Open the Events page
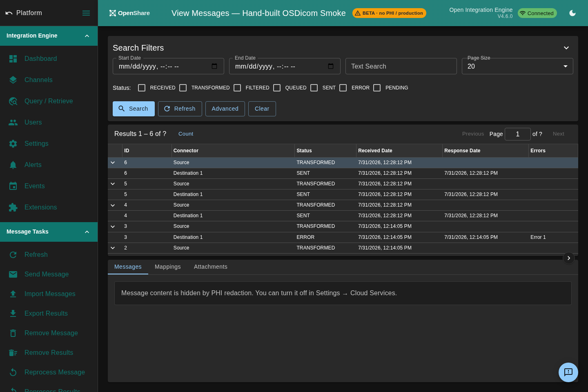The width and height of the screenshot is (588, 392). (49, 186)
